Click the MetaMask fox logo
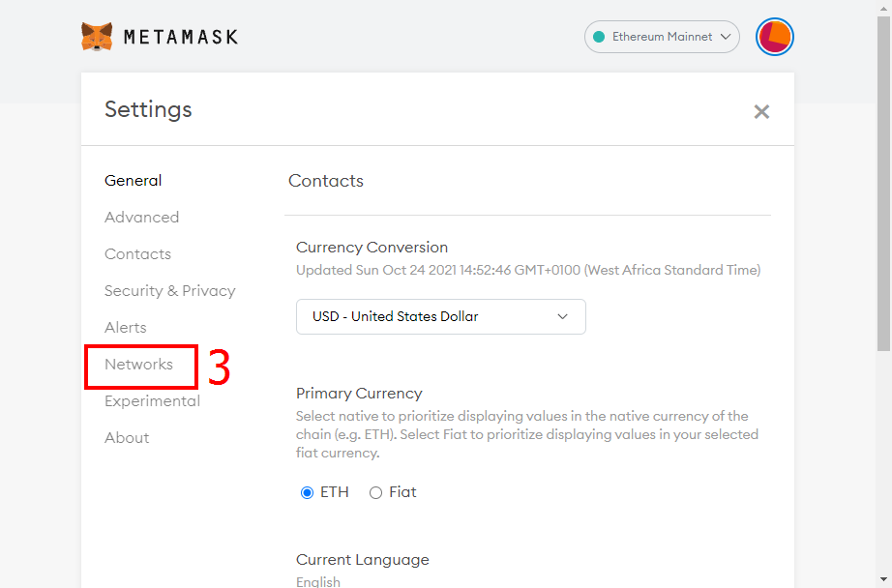Viewport: 892px width, 588px height. pyautogui.click(x=97, y=37)
